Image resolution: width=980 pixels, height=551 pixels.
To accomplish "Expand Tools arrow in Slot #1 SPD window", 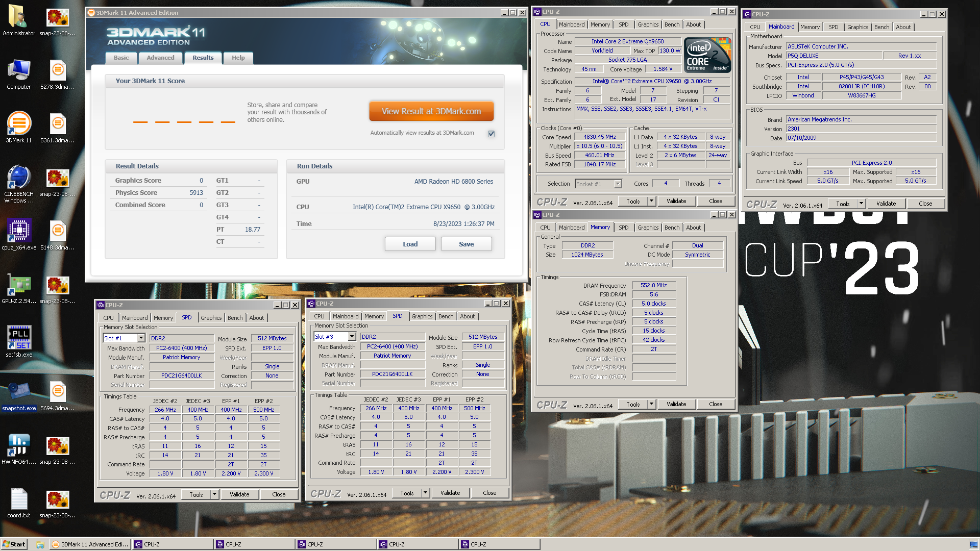I will (x=214, y=494).
